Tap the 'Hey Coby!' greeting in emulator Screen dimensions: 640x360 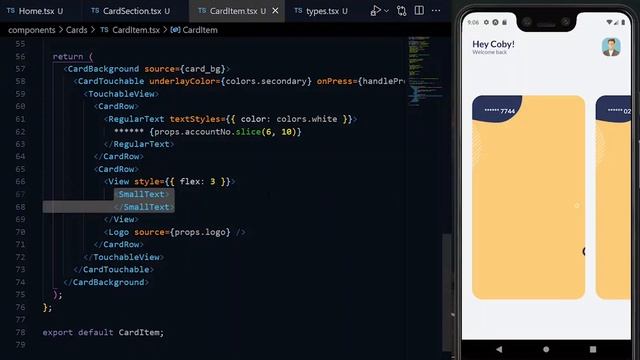pyautogui.click(x=493, y=44)
